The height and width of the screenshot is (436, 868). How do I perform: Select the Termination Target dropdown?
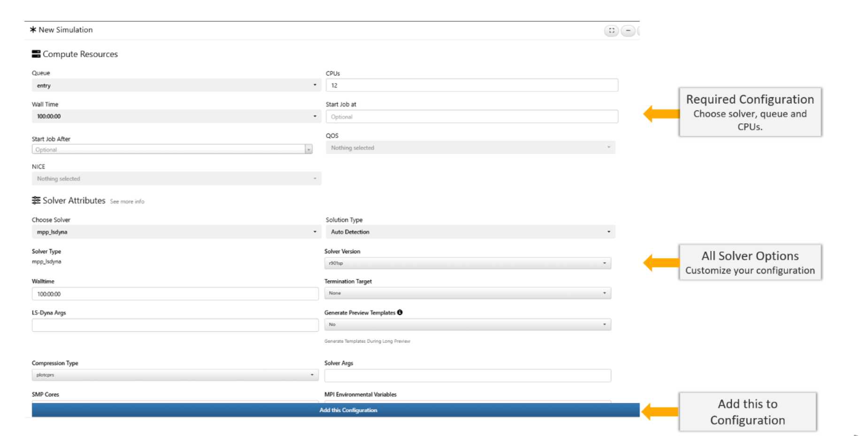point(467,293)
